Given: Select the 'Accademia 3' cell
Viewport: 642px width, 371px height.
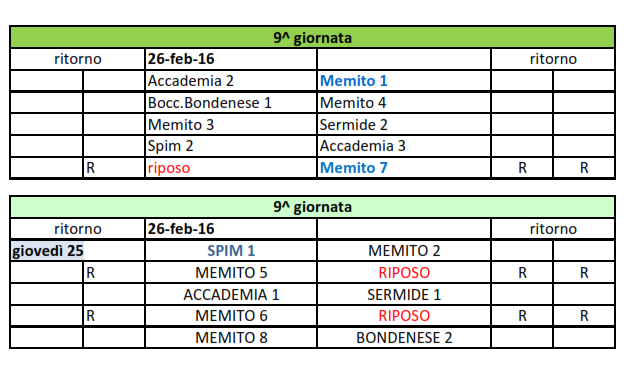Looking at the screenshot, I should 404,146.
